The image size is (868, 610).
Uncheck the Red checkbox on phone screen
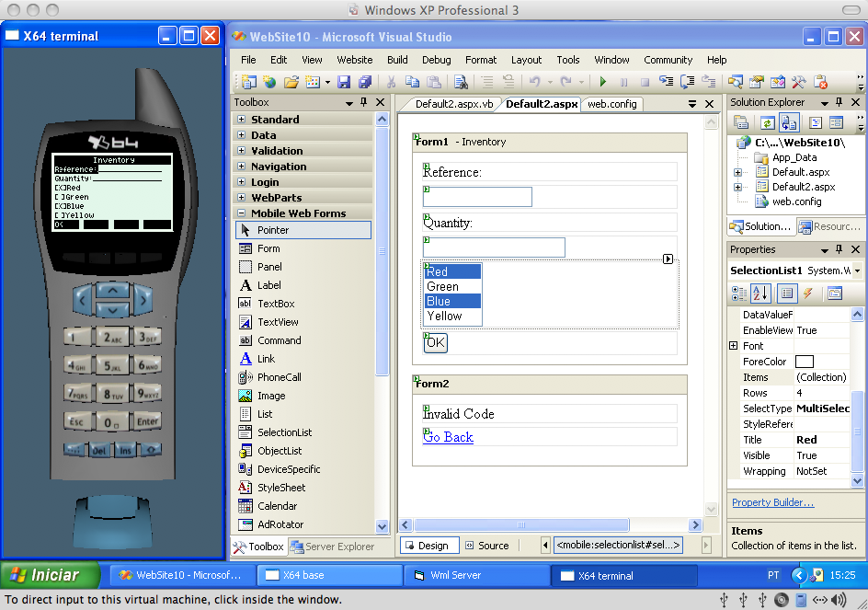point(59,188)
